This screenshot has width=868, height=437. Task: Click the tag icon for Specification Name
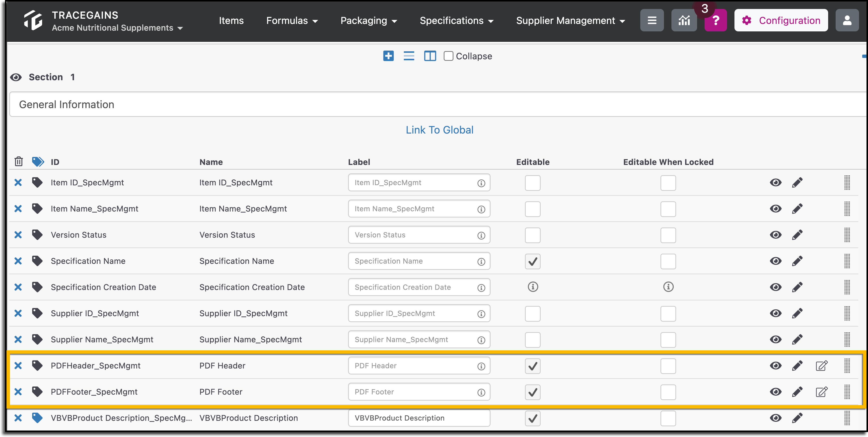[37, 261]
